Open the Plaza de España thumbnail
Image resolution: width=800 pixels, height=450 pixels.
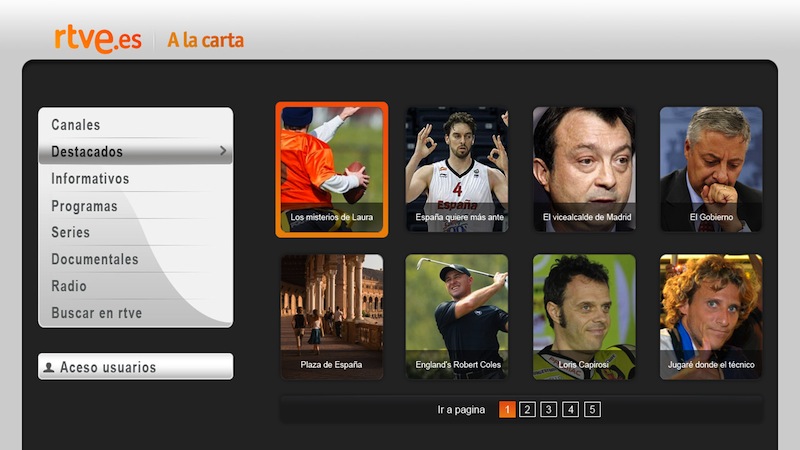332,317
